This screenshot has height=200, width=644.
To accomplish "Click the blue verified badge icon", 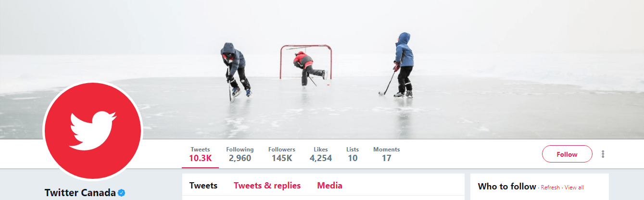I will [122, 193].
